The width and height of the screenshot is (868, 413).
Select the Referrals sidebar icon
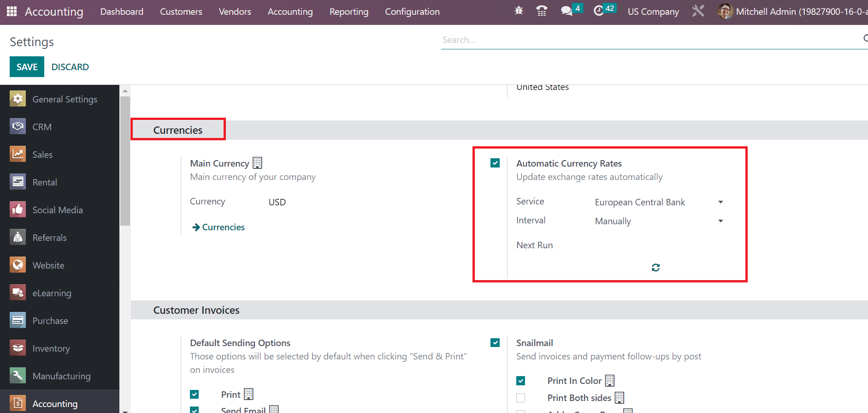click(18, 237)
